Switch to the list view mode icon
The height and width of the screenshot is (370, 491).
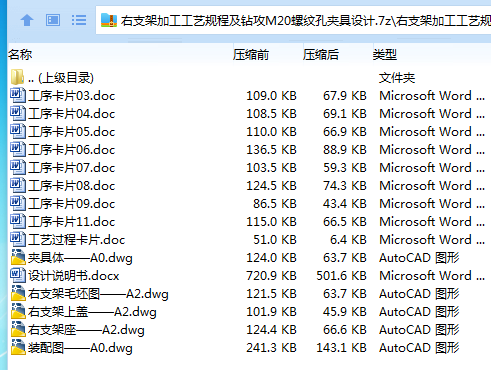(79, 20)
